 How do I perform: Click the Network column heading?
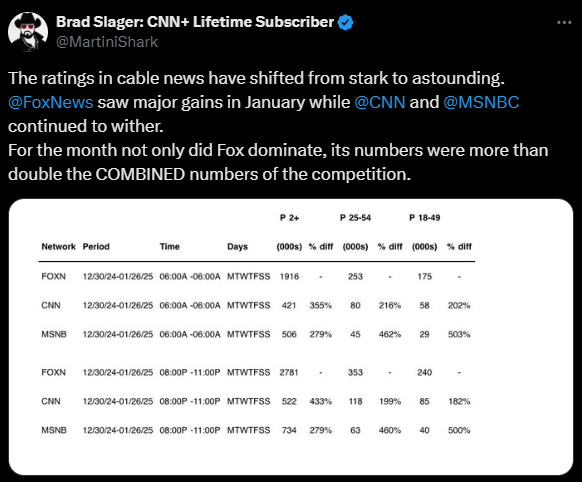tap(58, 246)
